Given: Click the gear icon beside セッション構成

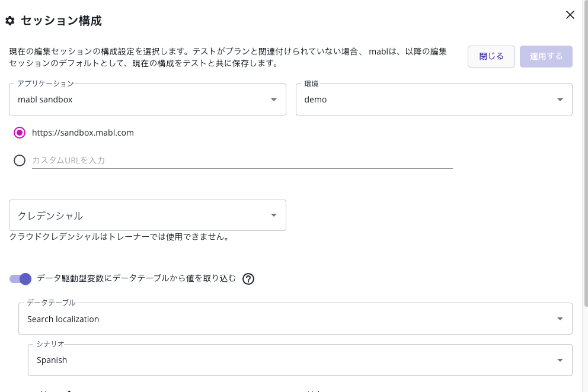Looking at the screenshot, I should pyautogui.click(x=10, y=21).
